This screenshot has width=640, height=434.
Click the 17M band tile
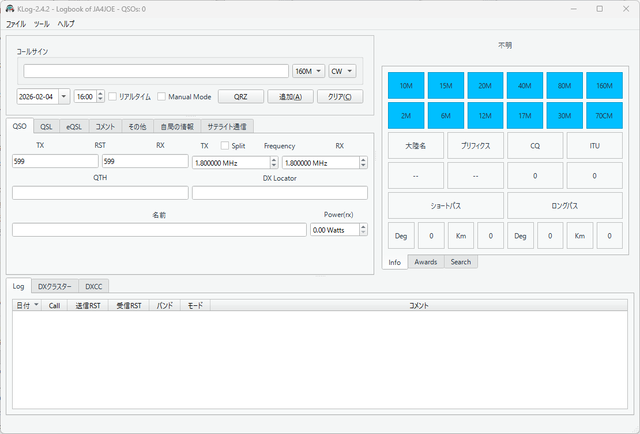525,116
